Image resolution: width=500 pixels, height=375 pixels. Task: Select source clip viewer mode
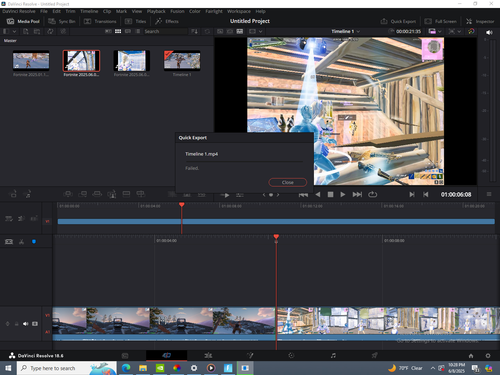pos(220,31)
